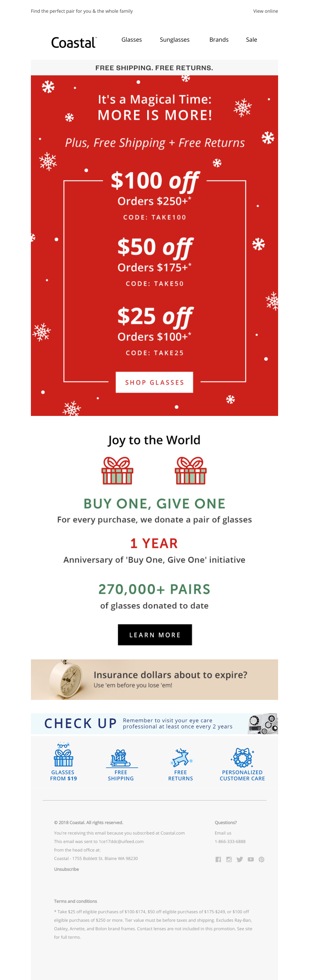Open the Glasses menu item
The height and width of the screenshot is (980, 309).
tap(132, 40)
